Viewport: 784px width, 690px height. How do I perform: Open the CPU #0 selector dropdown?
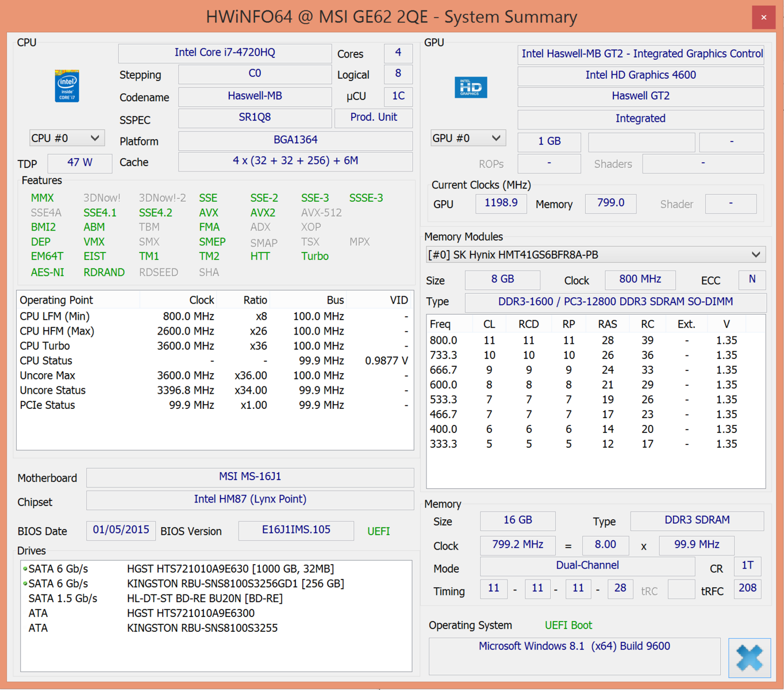click(67, 138)
